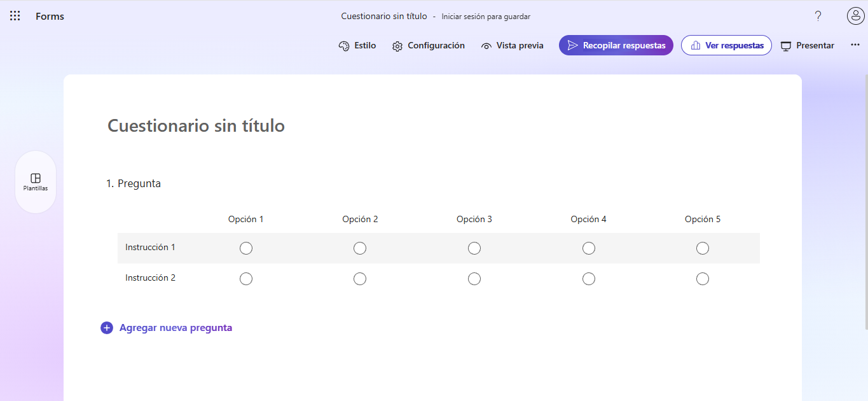This screenshot has width=868, height=401.
Task: Open the account profile menu
Action: coord(855,16)
